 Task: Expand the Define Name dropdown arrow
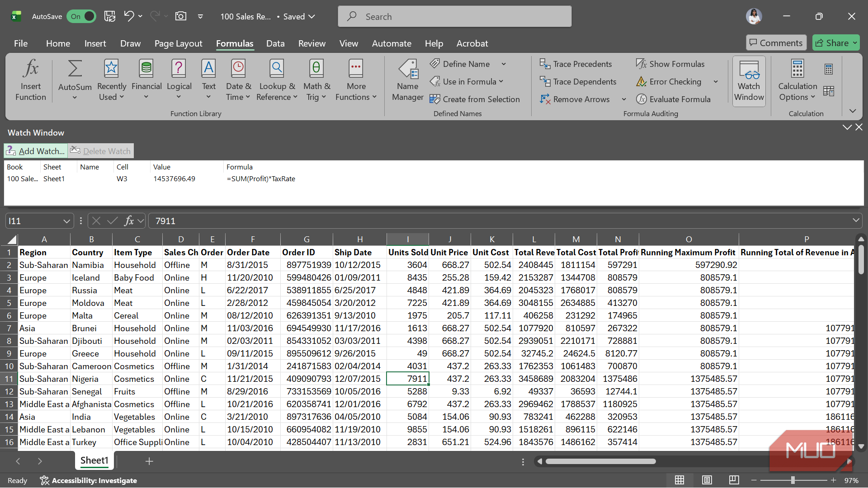click(504, 64)
